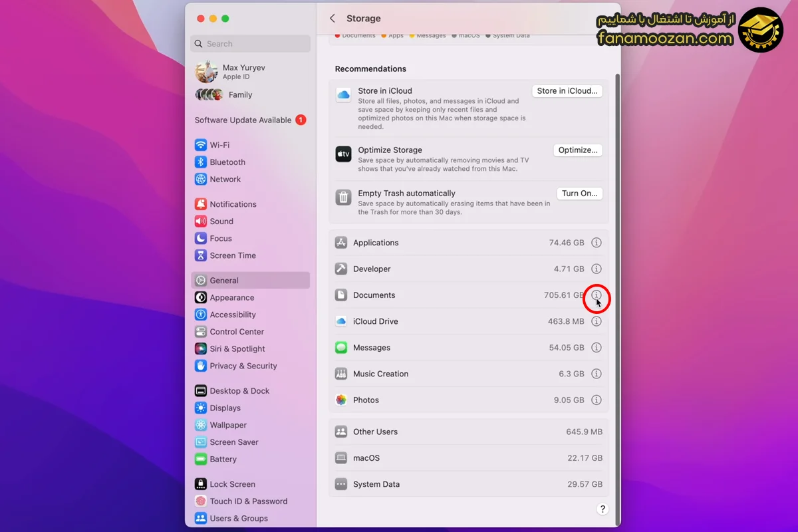Click the Recommendations heading
Image resolution: width=798 pixels, height=532 pixels.
pos(370,69)
